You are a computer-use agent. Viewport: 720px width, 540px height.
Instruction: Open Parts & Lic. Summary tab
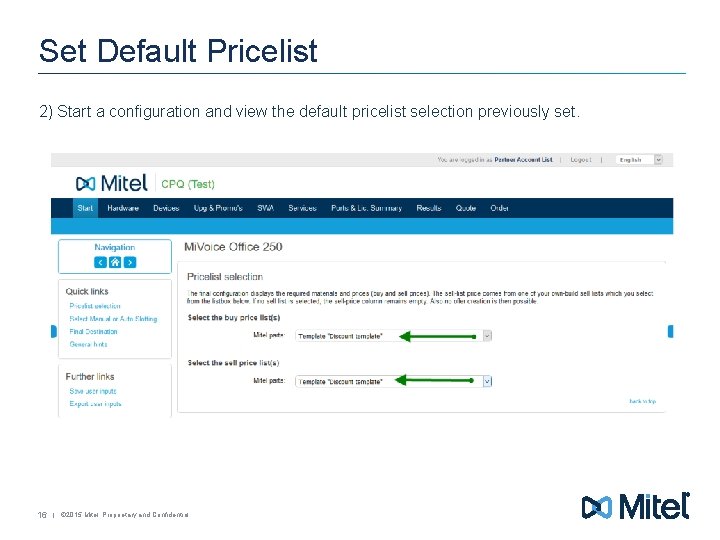[x=366, y=208]
